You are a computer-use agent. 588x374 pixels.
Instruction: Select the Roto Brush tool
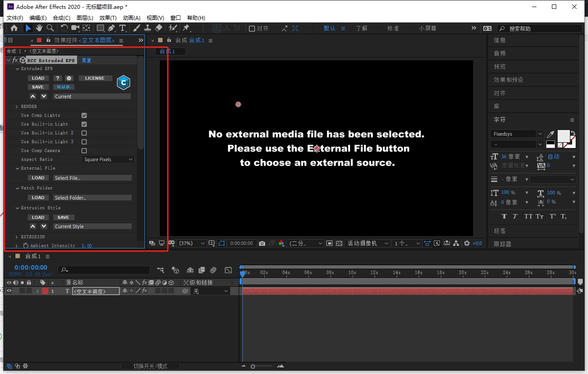[173, 28]
